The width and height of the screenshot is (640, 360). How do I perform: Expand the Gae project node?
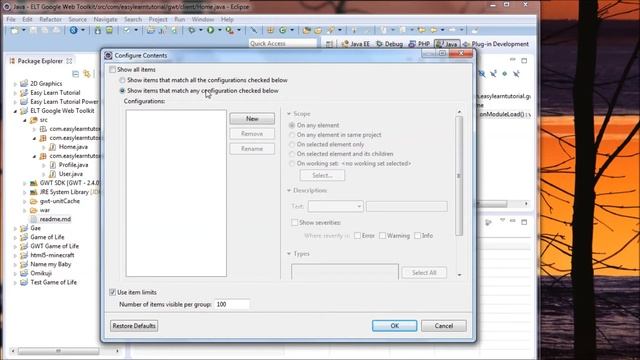point(16,229)
